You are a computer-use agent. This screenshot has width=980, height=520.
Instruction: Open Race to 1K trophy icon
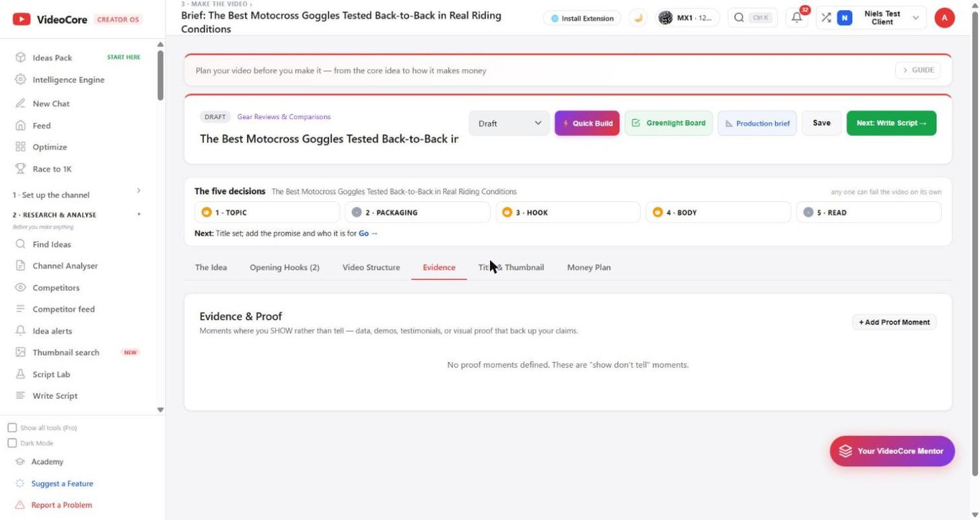point(20,169)
